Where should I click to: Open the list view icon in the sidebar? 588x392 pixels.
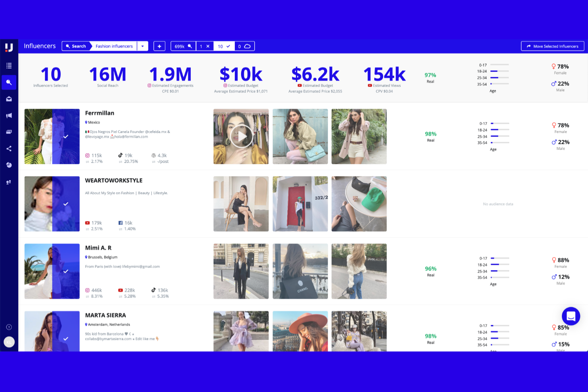(9, 65)
